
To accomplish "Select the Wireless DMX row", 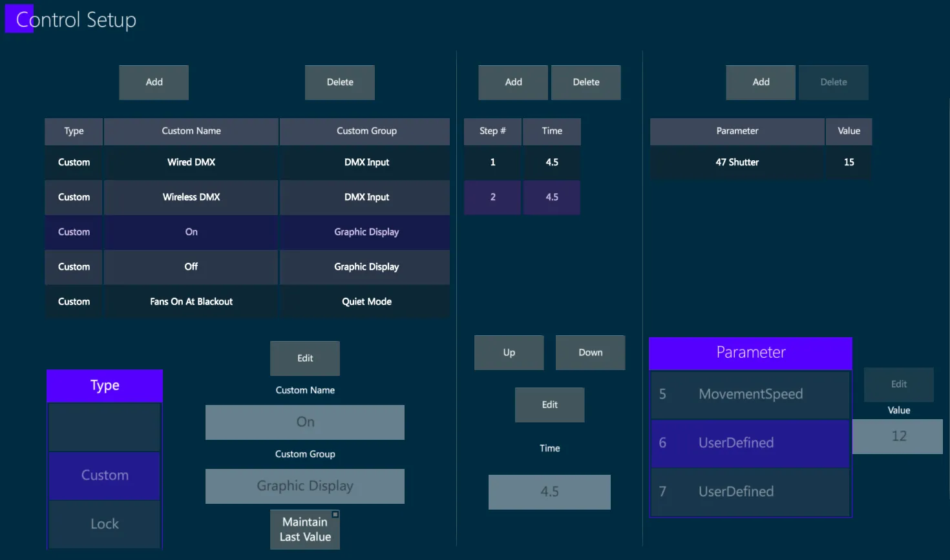I will [x=247, y=197].
